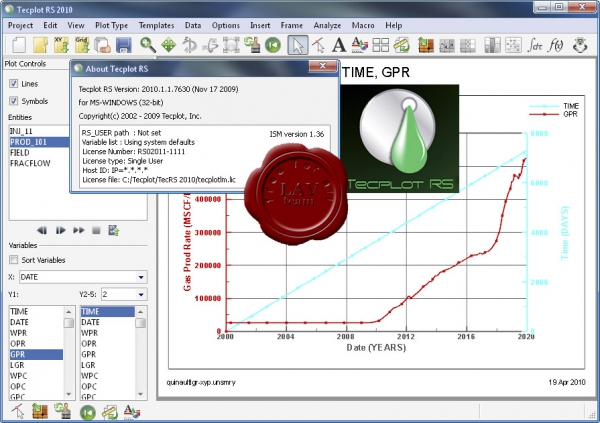Select OPR in the Y1 variable list
The height and width of the screenshot is (423, 600).
tap(36, 344)
